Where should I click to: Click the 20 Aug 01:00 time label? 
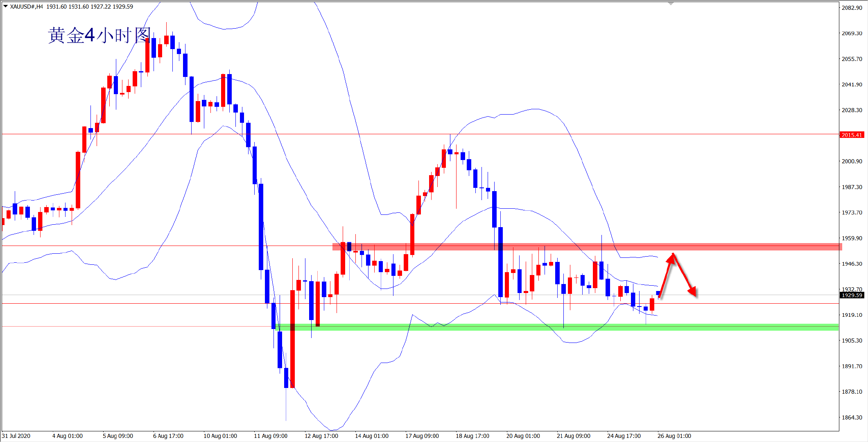pyautogui.click(x=523, y=436)
